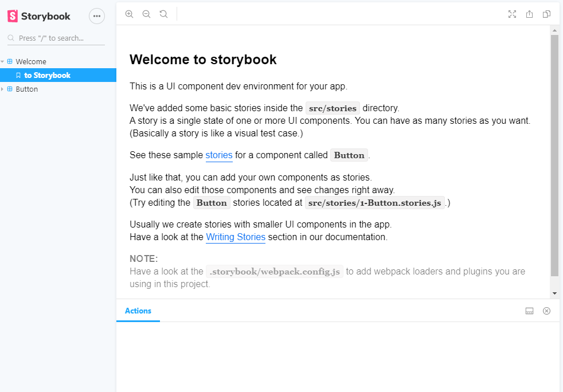Screen dimensions: 563x392
Task: Click the "src/stories/1-Button.stories.js" code label
Action: [x=375, y=202]
